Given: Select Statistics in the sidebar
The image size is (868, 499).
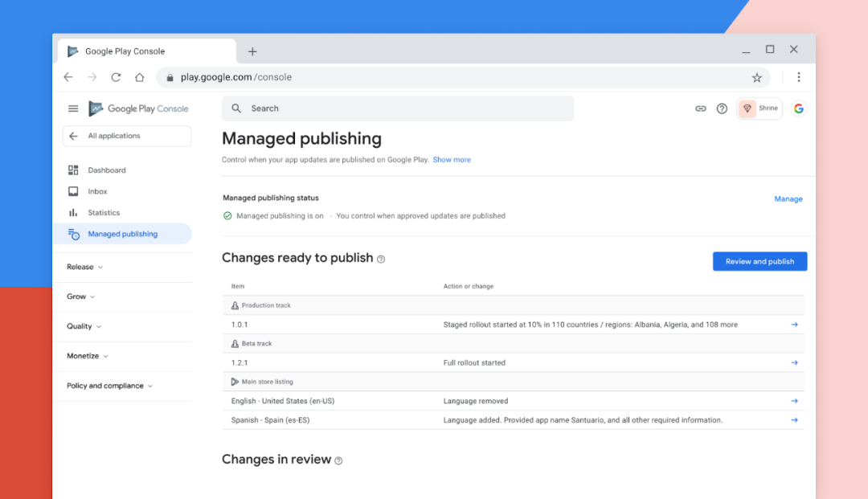Looking at the screenshot, I should point(104,212).
